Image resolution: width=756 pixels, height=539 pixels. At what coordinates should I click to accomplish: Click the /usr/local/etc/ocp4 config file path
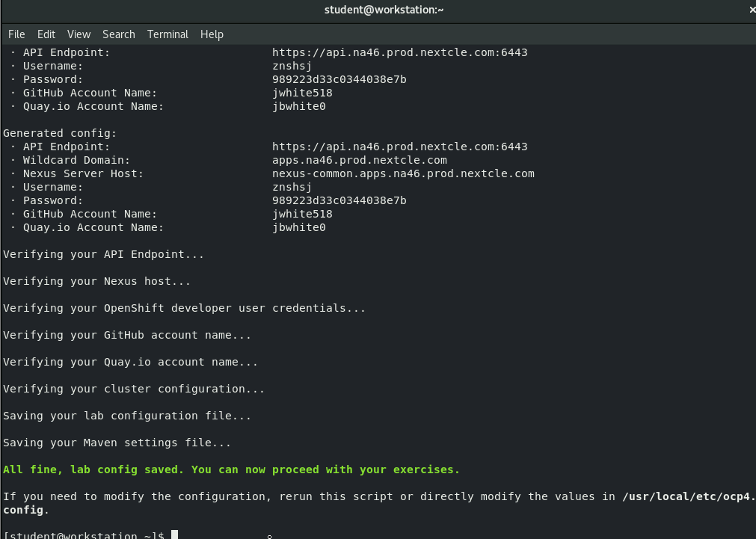688,496
